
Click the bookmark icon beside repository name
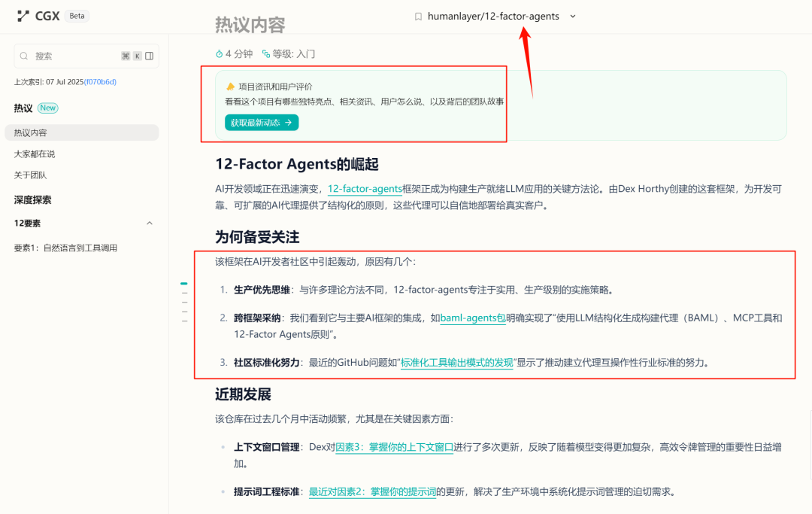(419, 17)
